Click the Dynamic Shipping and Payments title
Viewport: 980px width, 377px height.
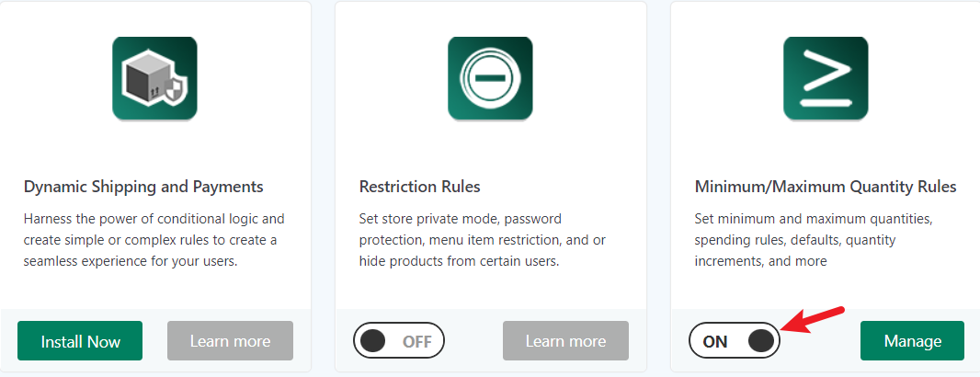143,187
